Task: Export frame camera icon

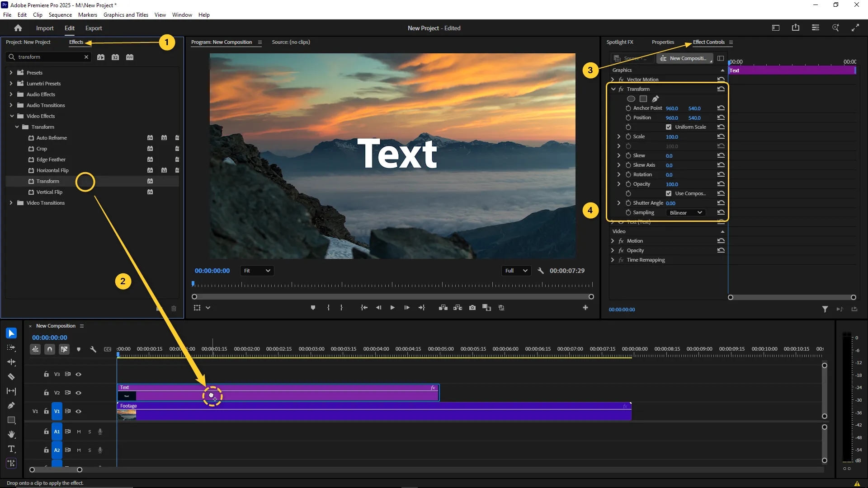Action: [472, 308]
